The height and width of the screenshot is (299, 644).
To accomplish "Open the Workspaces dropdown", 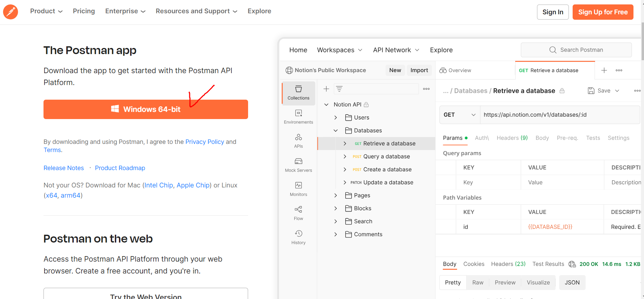I will coord(340,50).
